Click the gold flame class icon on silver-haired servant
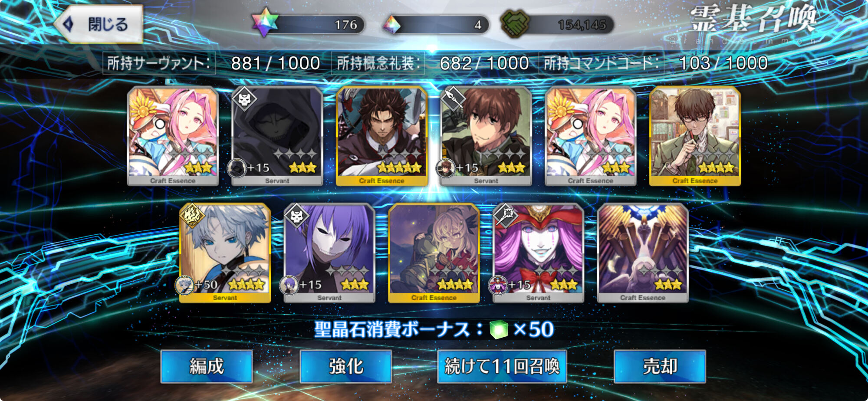Screen dimensions: 868x401 coord(192,216)
